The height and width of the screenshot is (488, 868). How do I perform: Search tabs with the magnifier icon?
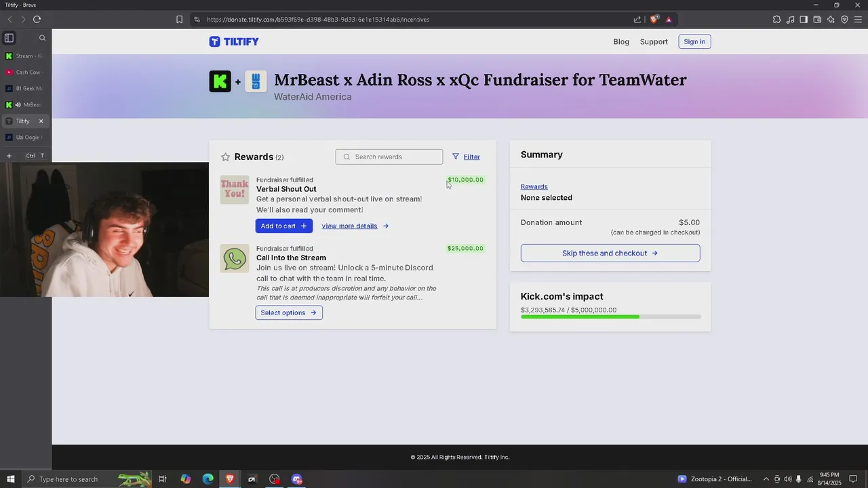(42, 38)
